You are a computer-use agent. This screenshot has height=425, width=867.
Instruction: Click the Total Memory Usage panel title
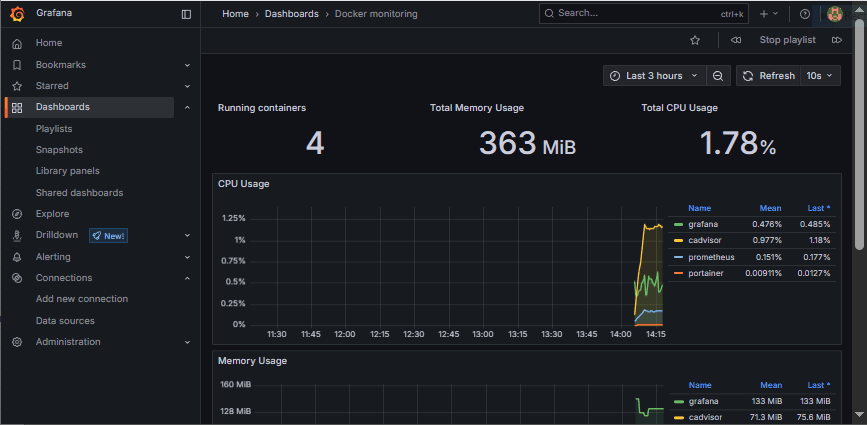[x=477, y=108]
